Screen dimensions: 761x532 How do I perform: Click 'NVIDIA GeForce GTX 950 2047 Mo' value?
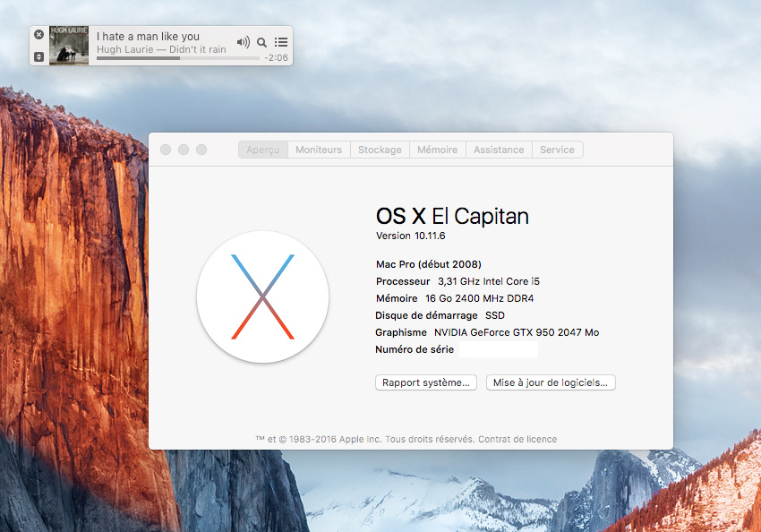[x=517, y=332]
